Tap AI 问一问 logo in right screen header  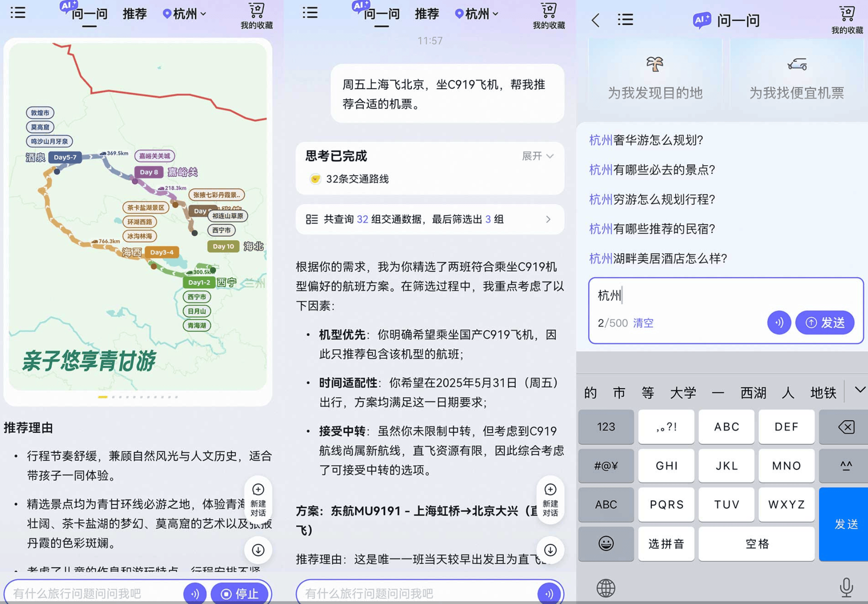(726, 20)
